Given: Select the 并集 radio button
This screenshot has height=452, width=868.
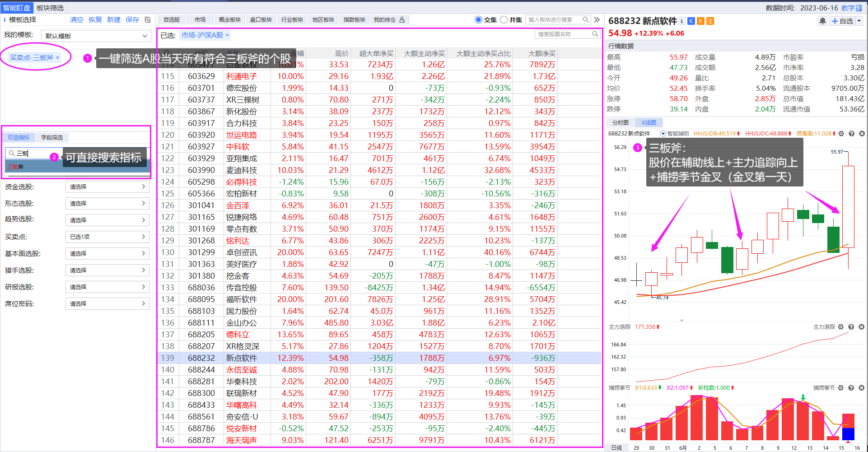Looking at the screenshot, I should pyautogui.click(x=504, y=20).
